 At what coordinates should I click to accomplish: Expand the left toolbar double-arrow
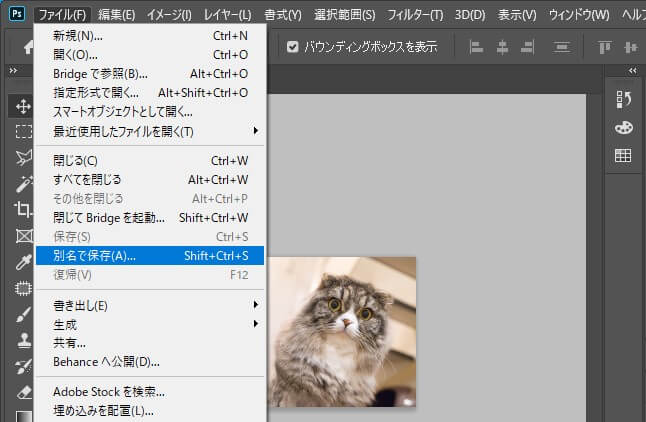pyautogui.click(x=13, y=70)
